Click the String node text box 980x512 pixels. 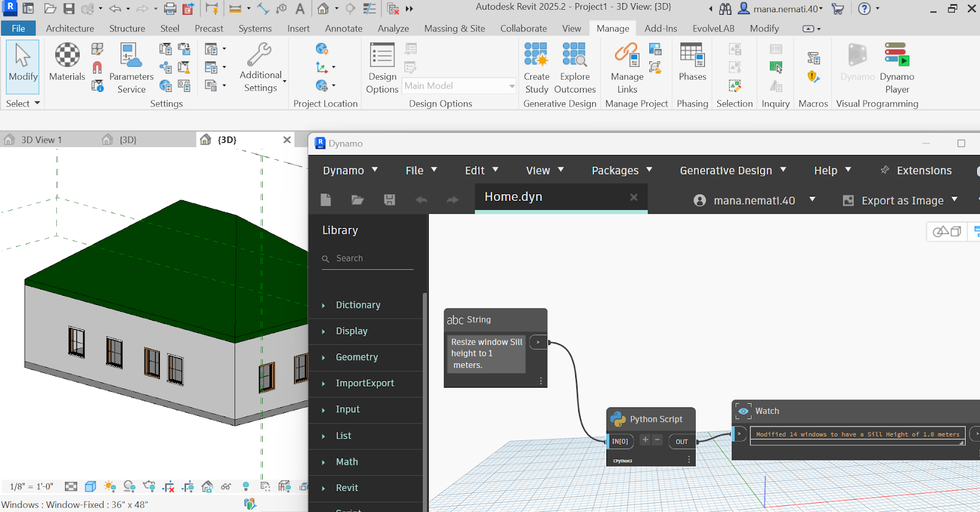[486, 353]
